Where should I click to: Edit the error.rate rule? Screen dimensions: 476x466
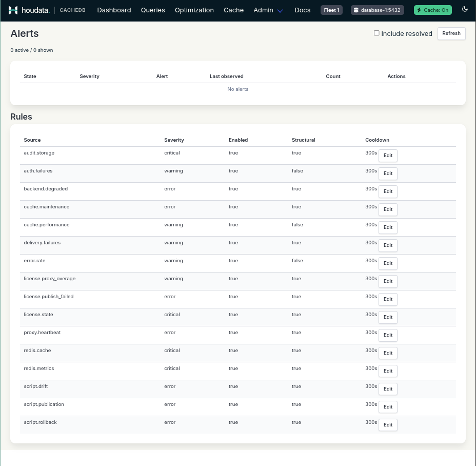pos(388,263)
